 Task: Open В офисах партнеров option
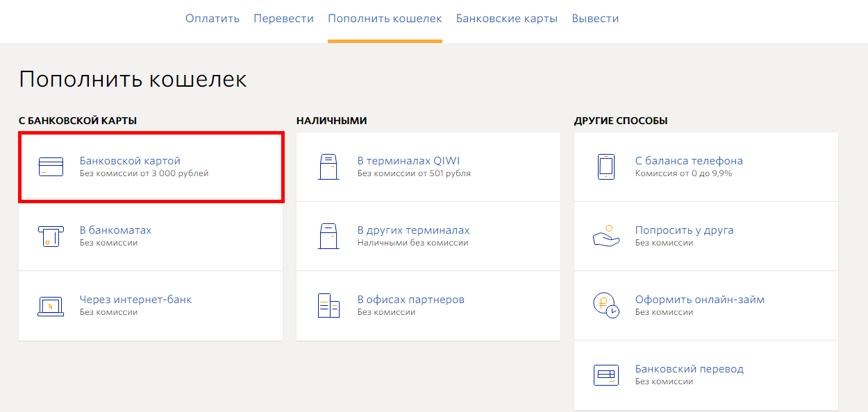(x=428, y=306)
